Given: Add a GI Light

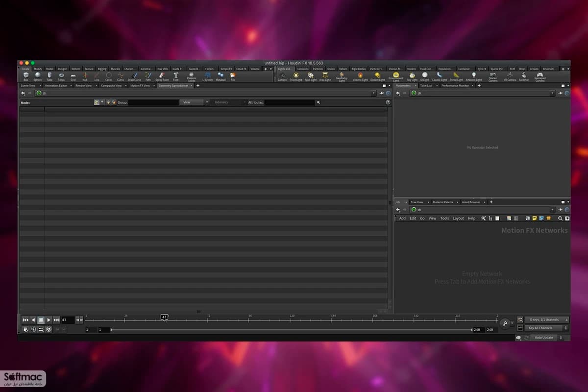Looking at the screenshot, I should click(x=424, y=76).
